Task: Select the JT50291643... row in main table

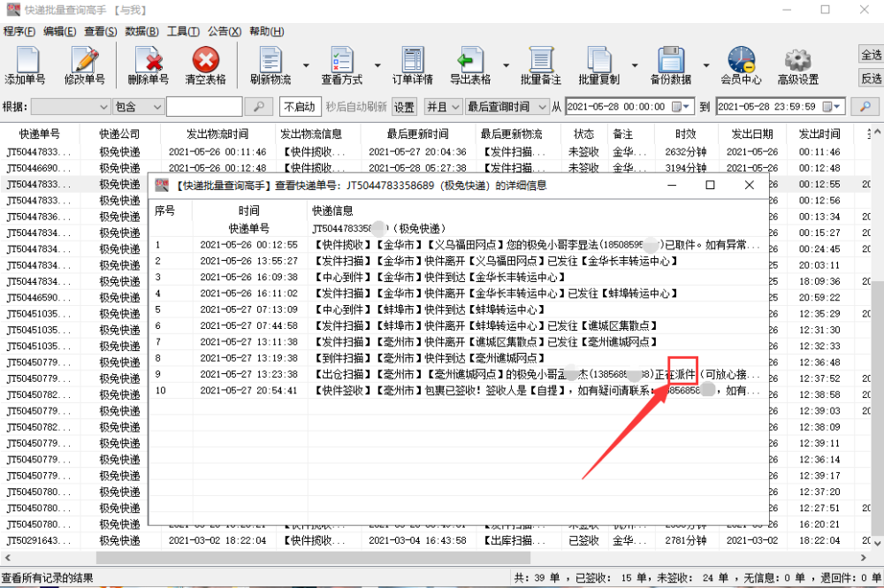Action: tap(435, 540)
